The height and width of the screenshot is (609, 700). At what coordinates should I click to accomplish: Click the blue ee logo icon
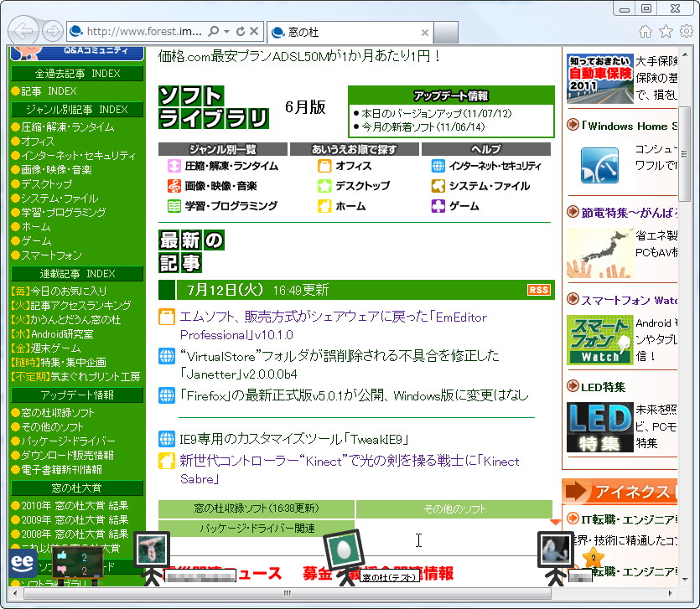pyautogui.click(x=23, y=562)
